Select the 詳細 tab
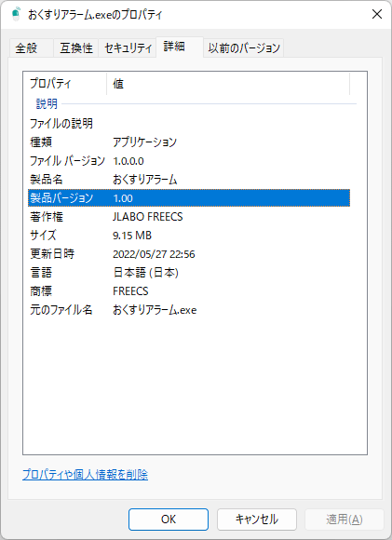The width and height of the screenshot is (392, 540). click(x=180, y=47)
